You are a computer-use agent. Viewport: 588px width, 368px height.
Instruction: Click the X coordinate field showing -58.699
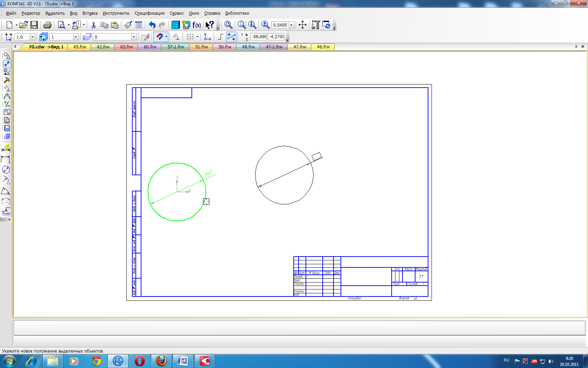click(x=259, y=37)
